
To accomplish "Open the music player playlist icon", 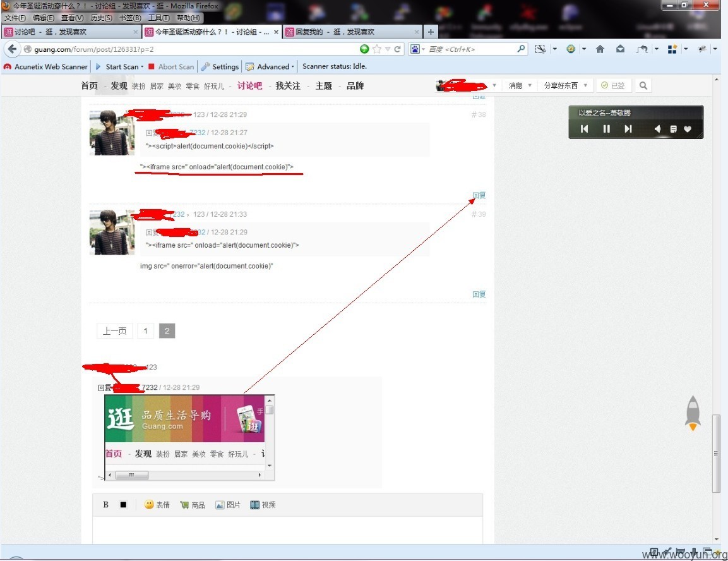I will (673, 129).
